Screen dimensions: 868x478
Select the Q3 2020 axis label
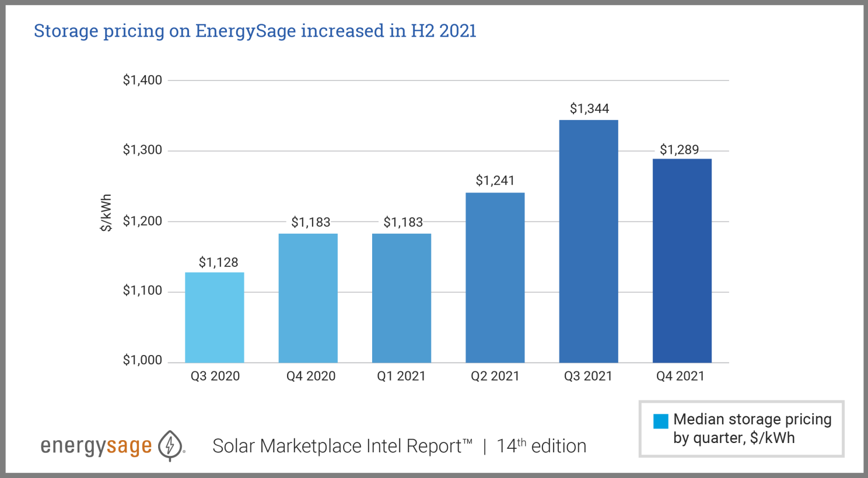coord(215,376)
